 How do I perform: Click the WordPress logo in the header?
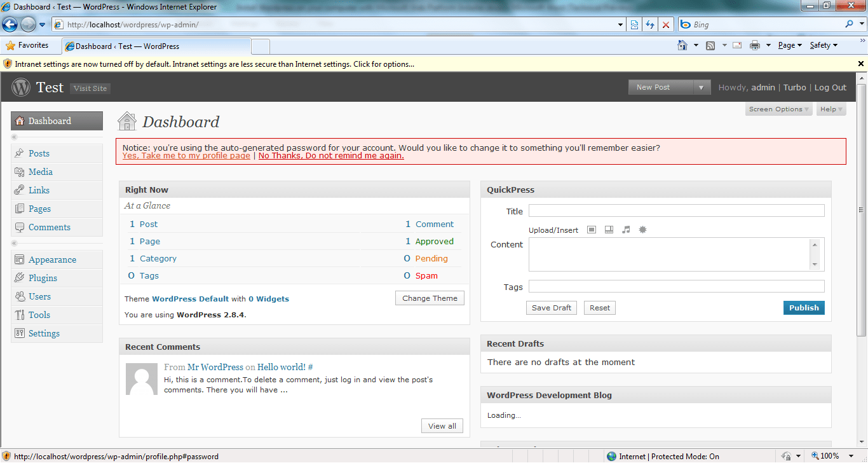21,87
